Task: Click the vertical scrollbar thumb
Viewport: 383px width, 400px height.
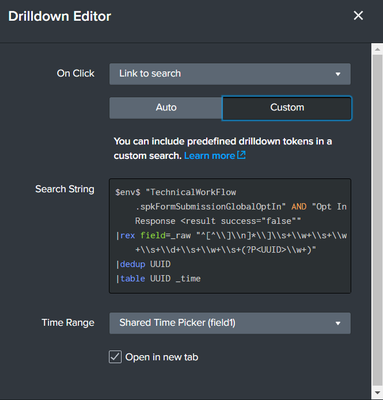Action: click(x=377, y=220)
